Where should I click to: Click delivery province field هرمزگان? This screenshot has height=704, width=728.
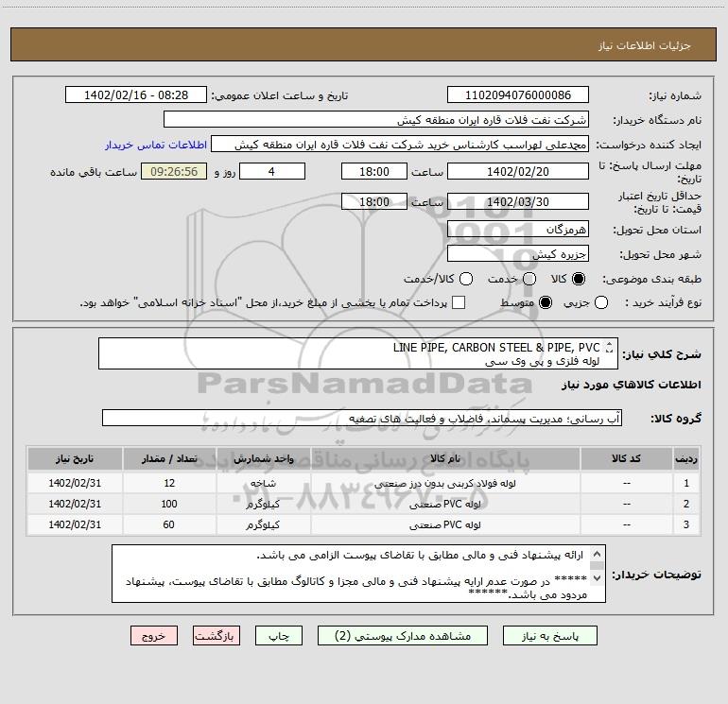(518, 229)
